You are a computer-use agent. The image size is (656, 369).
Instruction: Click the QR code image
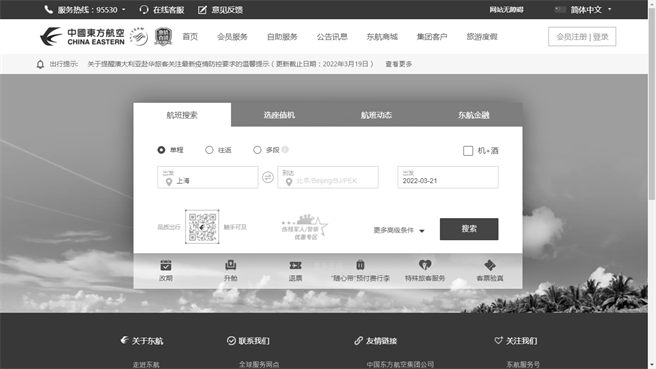pyautogui.click(x=202, y=227)
